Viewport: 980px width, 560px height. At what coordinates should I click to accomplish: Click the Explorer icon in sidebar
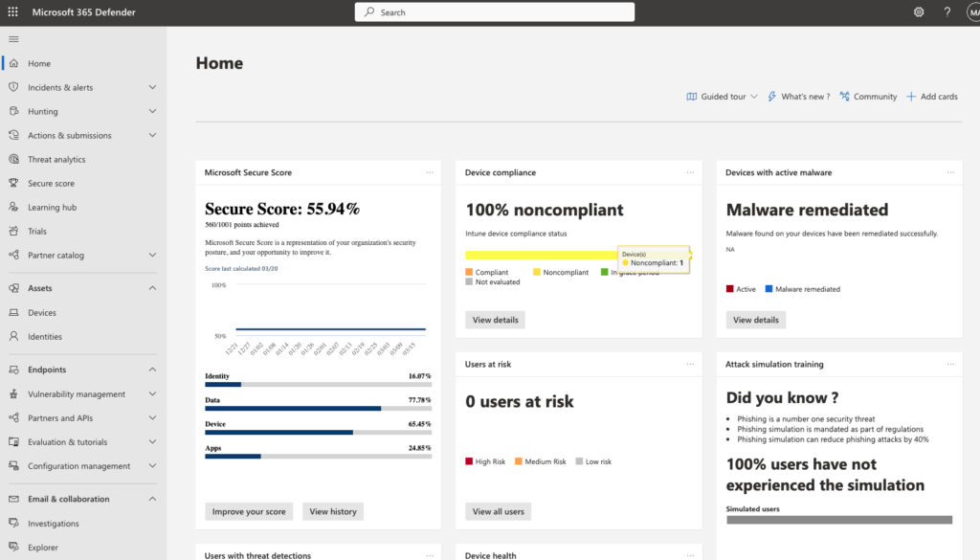13,547
